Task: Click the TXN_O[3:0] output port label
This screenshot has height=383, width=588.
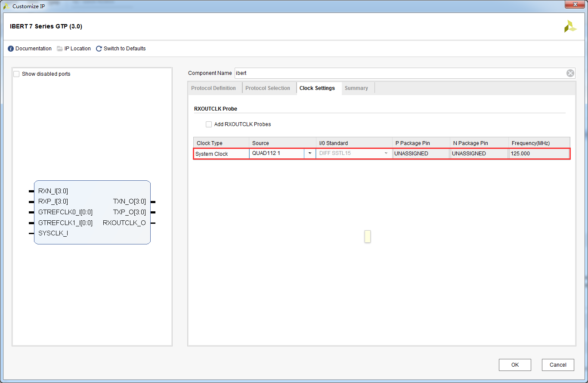Action: point(130,201)
